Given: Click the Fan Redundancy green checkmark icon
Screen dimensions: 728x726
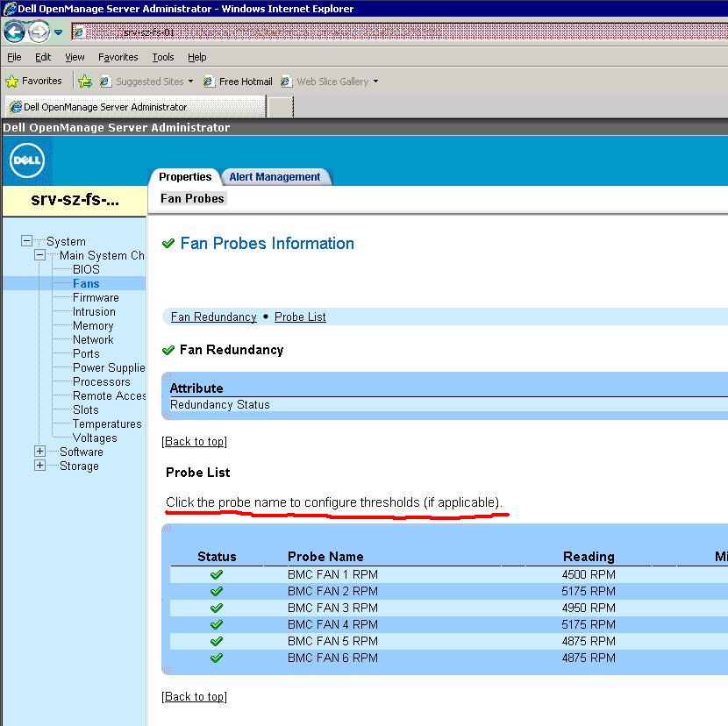Looking at the screenshot, I should [168, 350].
